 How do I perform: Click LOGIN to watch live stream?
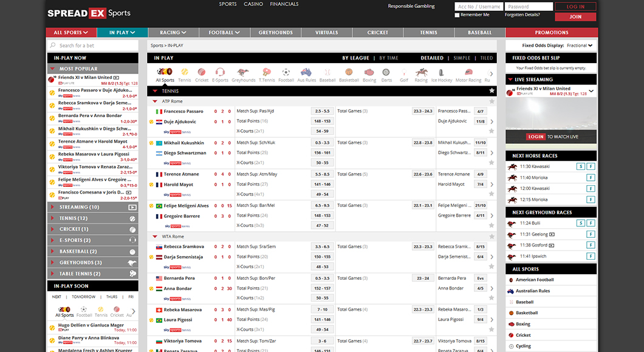pyautogui.click(x=536, y=137)
